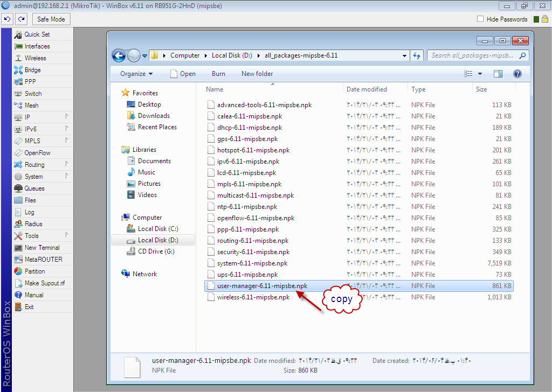
Task: Select file user-manager-6.11-mipsbe.npk
Action: pos(358,286)
